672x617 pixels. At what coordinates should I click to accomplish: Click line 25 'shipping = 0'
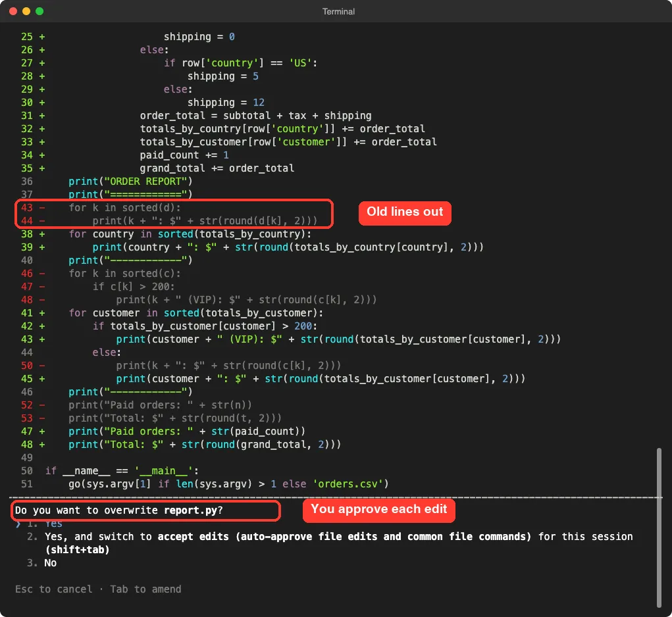click(199, 37)
